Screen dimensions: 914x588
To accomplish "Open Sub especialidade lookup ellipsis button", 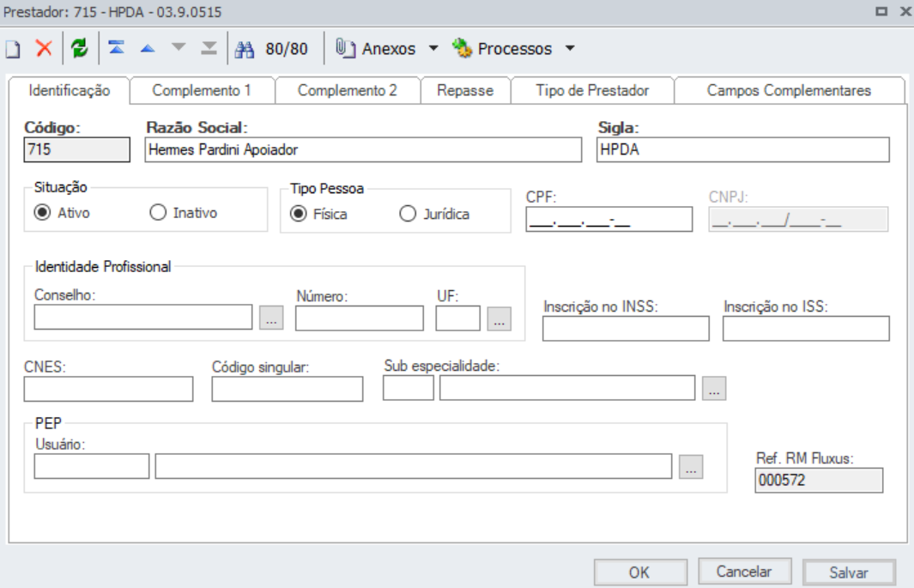I will point(714,388).
